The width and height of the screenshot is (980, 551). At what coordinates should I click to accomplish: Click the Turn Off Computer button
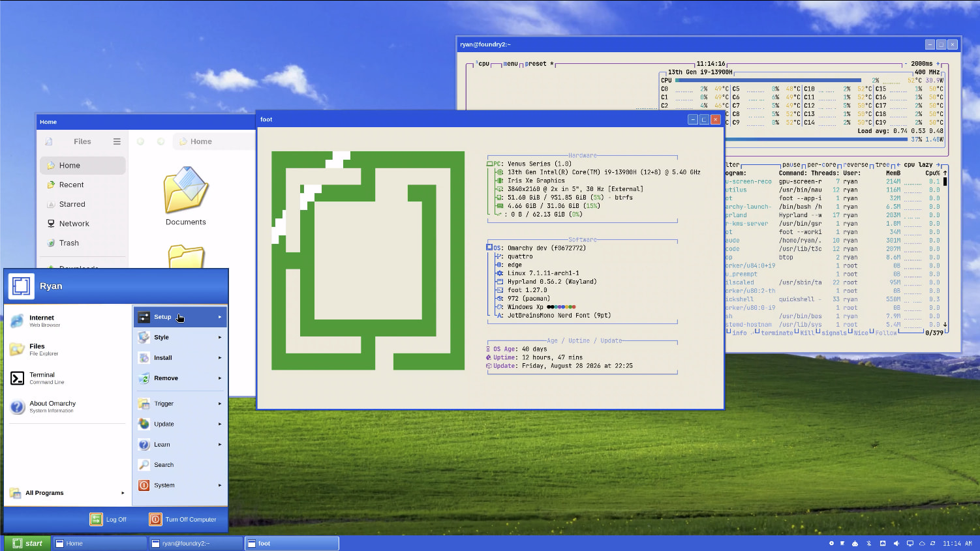183,519
